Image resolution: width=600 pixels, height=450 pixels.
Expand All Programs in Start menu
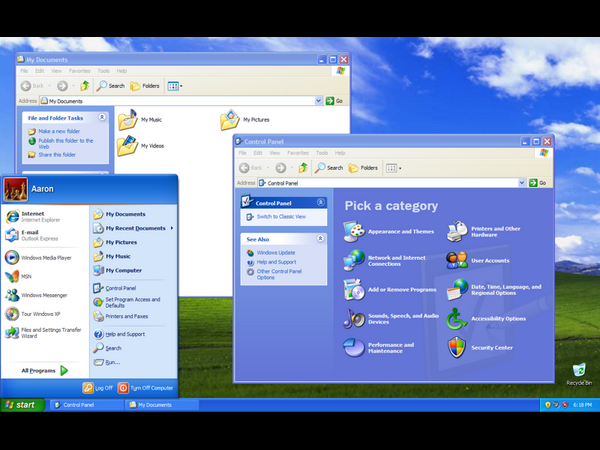pyautogui.click(x=44, y=370)
